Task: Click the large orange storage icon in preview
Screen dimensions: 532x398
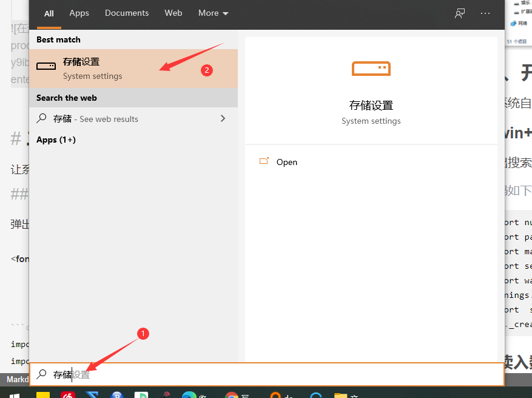Action: 371,69
